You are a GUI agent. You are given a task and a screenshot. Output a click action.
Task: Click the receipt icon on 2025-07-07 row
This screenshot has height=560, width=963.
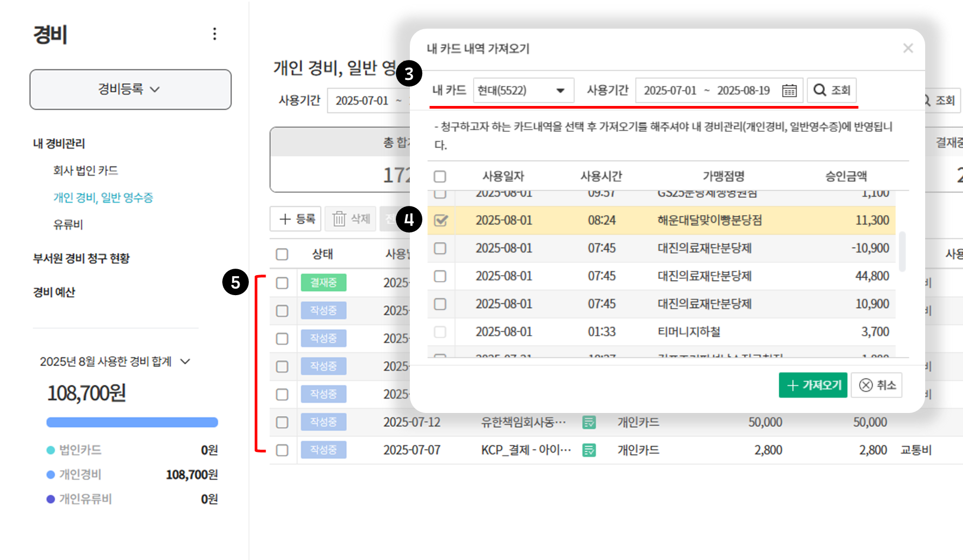pyautogui.click(x=589, y=450)
